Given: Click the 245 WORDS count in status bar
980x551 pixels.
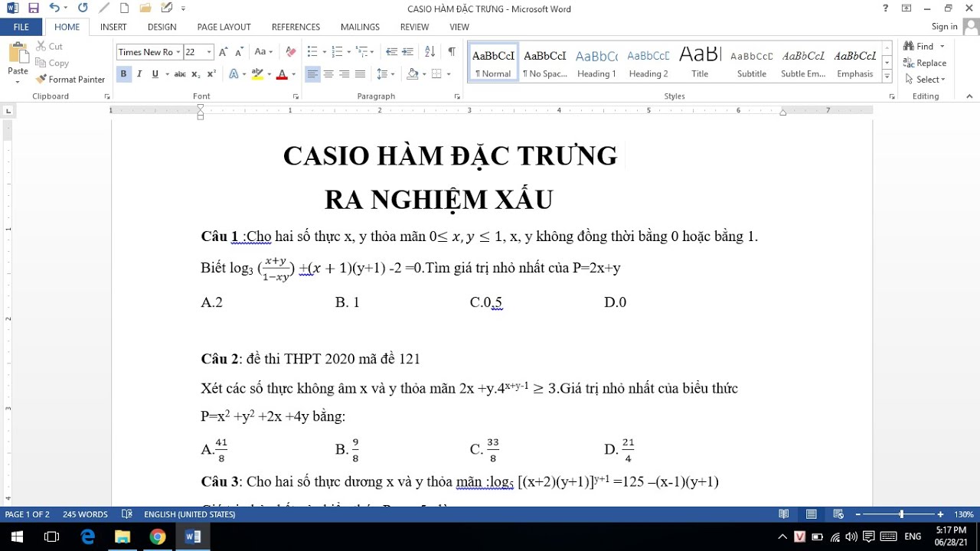Looking at the screenshot, I should coord(85,514).
